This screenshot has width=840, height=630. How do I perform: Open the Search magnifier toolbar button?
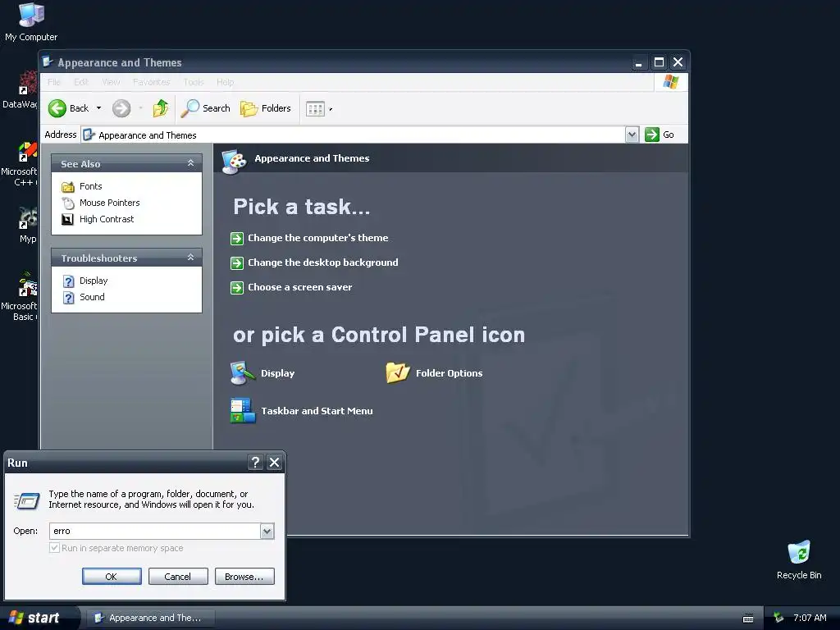pos(206,108)
